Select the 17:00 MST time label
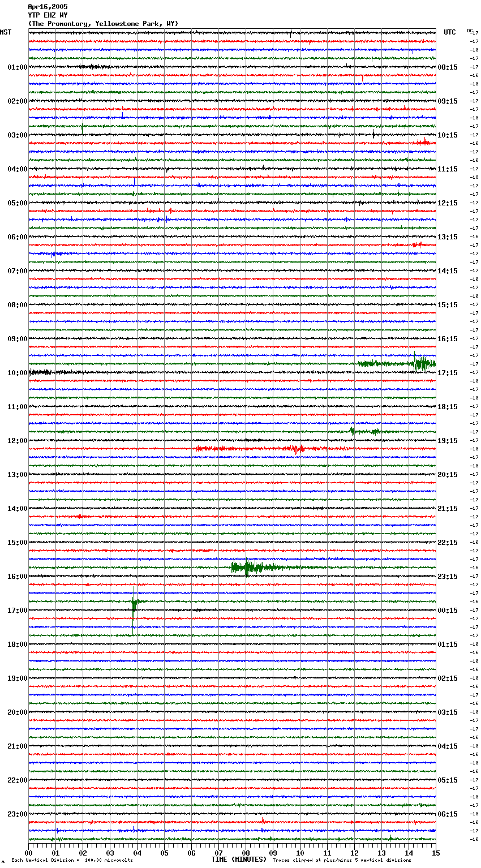 coord(18,611)
